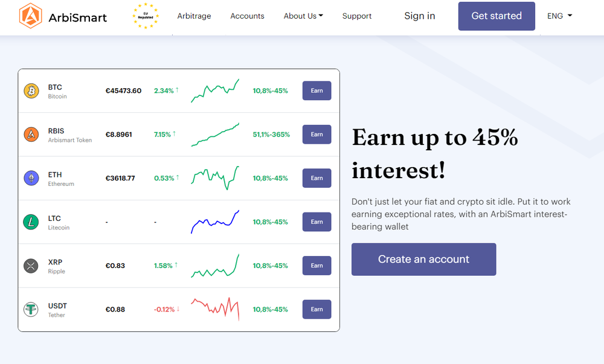The width and height of the screenshot is (604, 364).
Task: Click Earn for the RBIS token
Action: pos(316,135)
